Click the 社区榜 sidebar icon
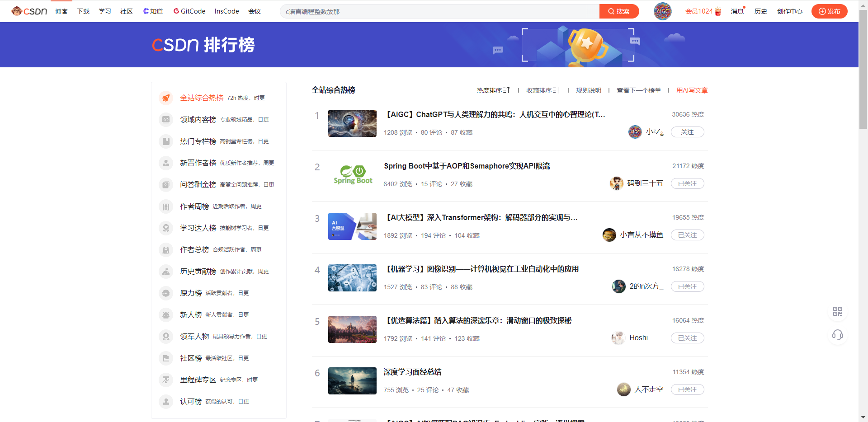 [x=166, y=358]
